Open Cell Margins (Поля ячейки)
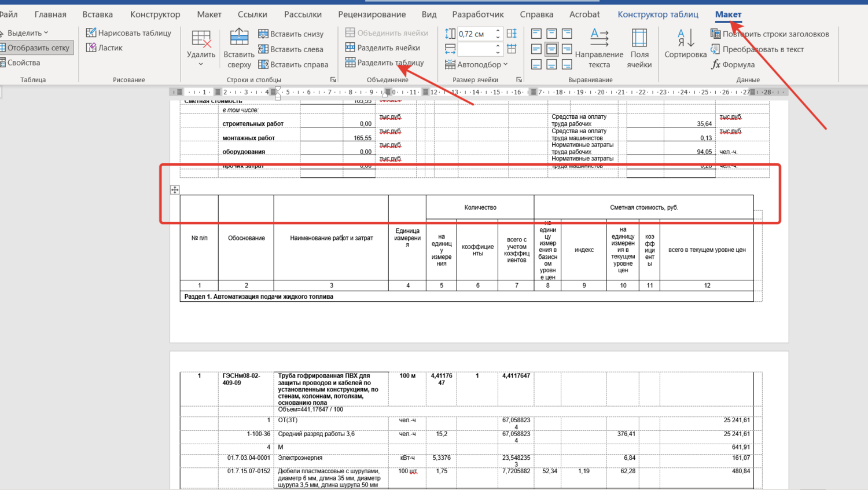Viewport: 868px width, 490px height. [639, 38]
